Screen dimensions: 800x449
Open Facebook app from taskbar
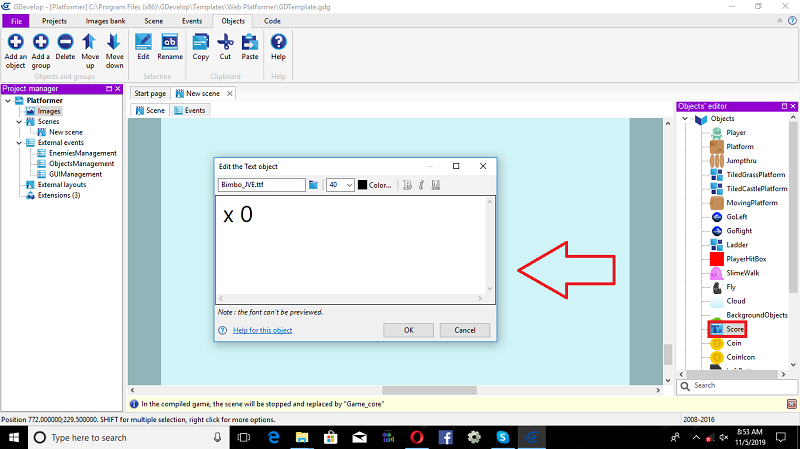click(x=445, y=437)
